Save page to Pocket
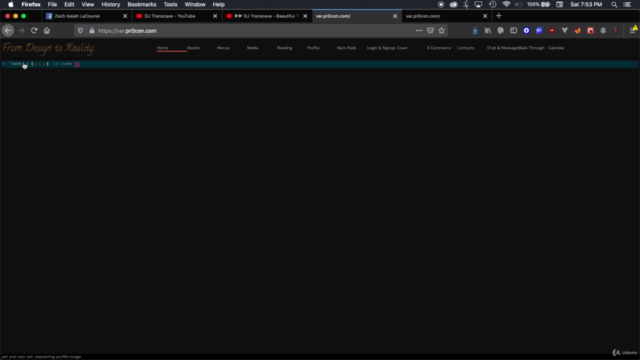The height and width of the screenshot is (360, 640). (430, 31)
